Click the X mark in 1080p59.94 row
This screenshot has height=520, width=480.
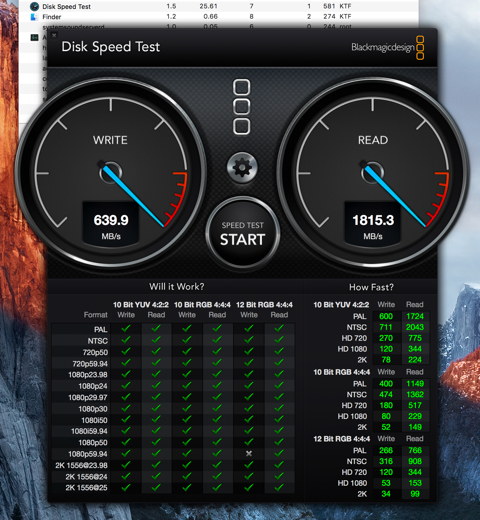[249, 453]
